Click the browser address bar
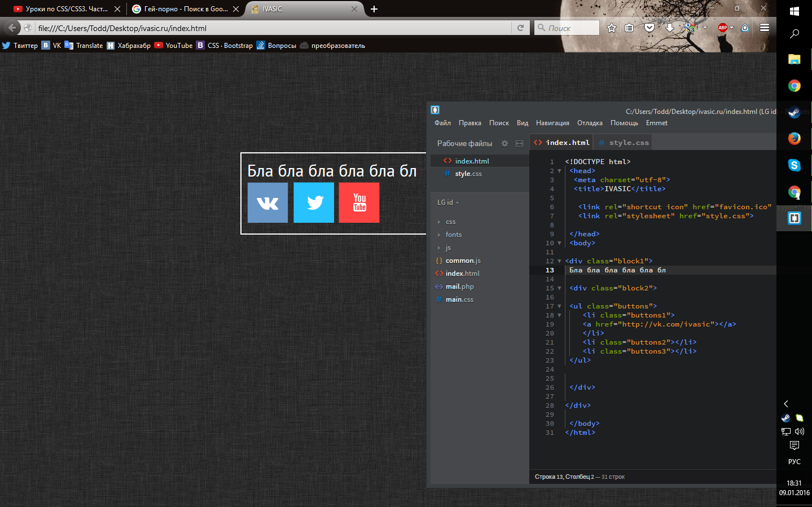This screenshot has height=507, width=812. [274, 28]
